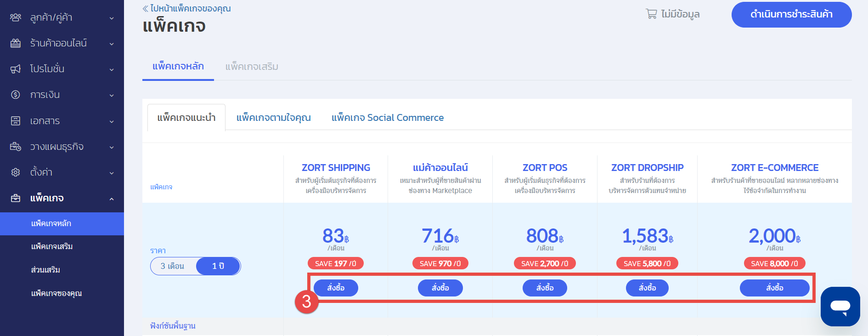The width and height of the screenshot is (868, 336).
Task: Expand the วางแผนธุรกิจ menu chevron
Action: [x=112, y=147]
